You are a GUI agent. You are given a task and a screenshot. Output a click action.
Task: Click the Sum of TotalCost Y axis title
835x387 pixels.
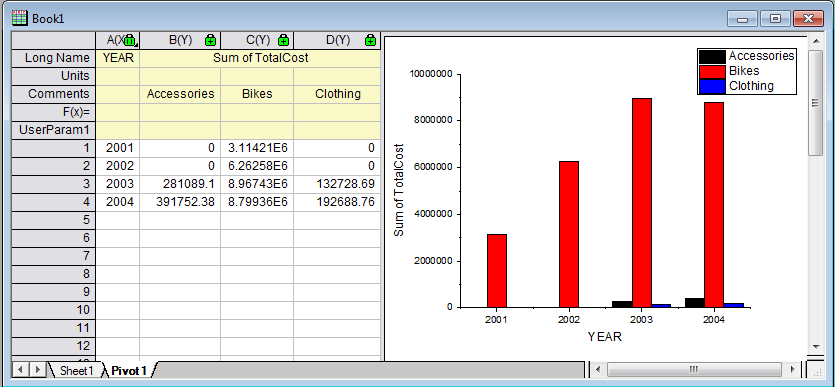coord(398,191)
